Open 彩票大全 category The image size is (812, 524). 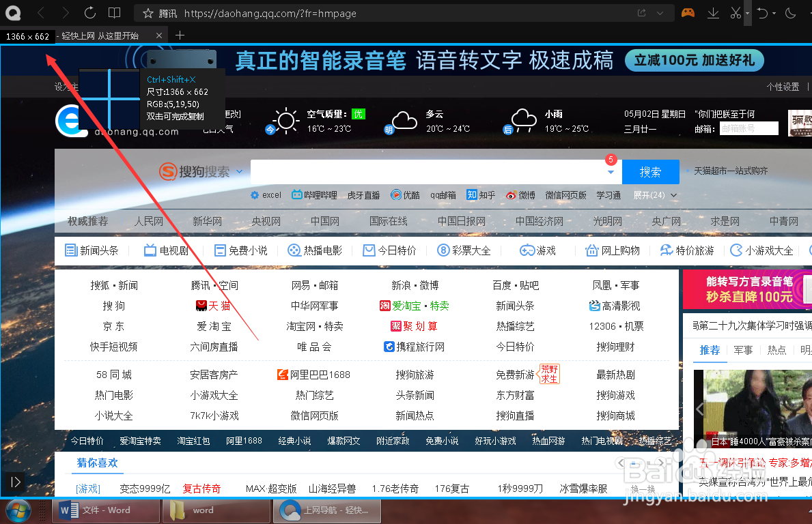tap(464, 250)
